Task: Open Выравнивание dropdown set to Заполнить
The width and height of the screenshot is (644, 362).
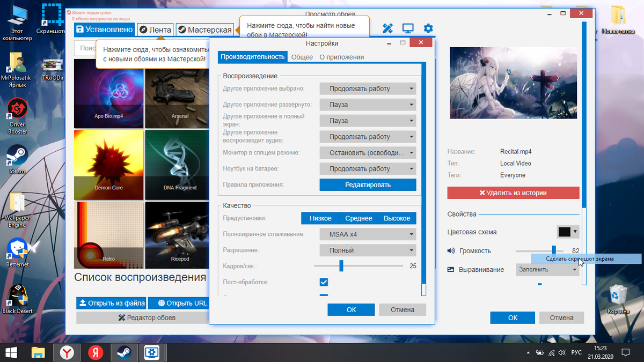Action: click(x=548, y=269)
